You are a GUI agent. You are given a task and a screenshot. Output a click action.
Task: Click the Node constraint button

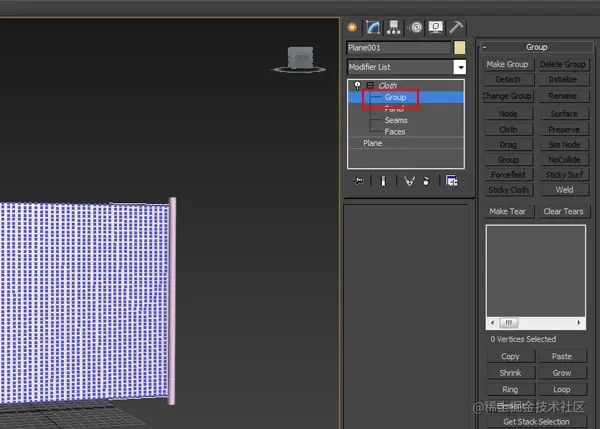pos(508,114)
